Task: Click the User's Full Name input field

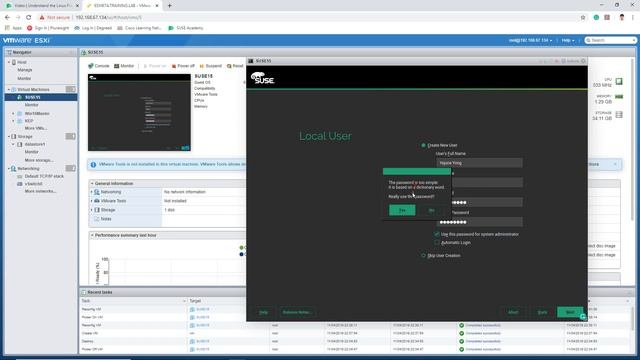Action: [479, 163]
